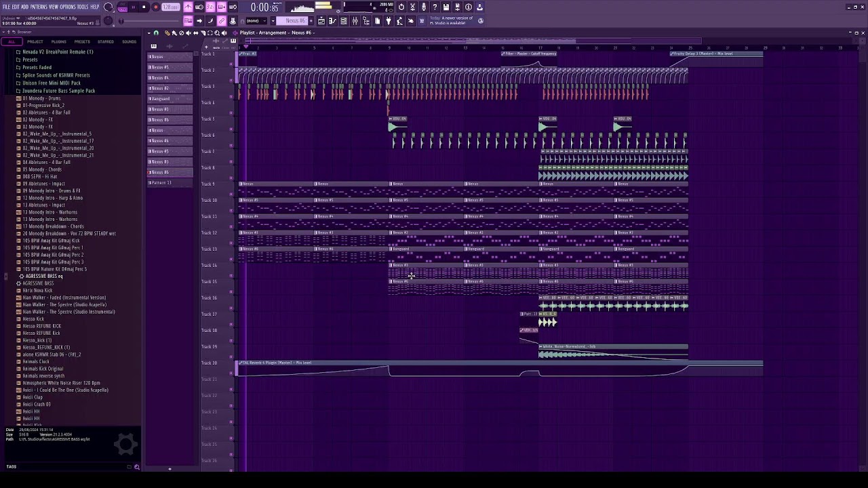Click the undo history icon
The height and width of the screenshot is (488, 868).
(401, 7)
